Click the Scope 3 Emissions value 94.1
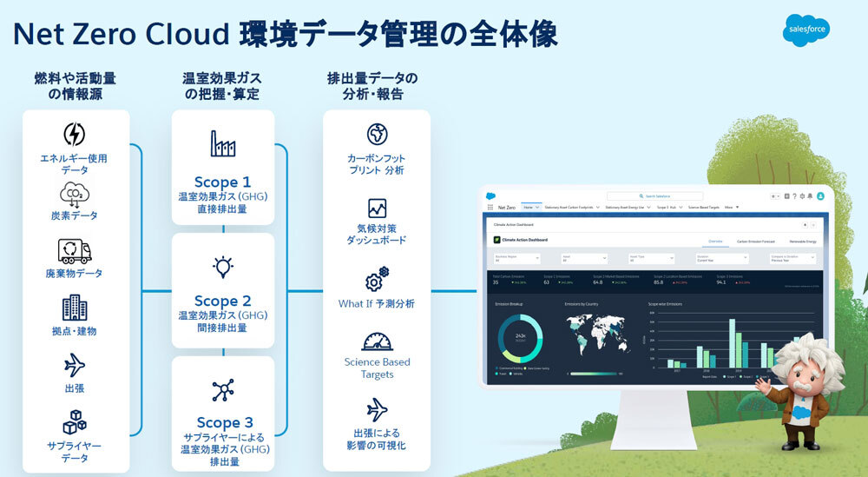 721,282
